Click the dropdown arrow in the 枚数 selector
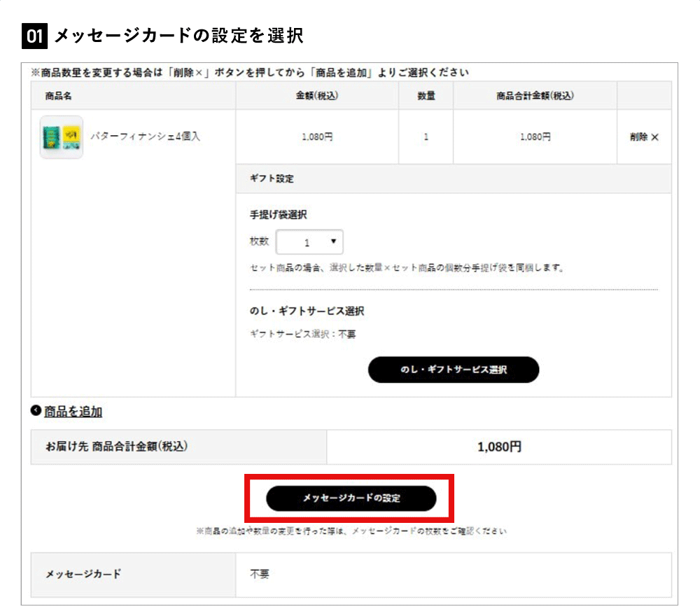Screen dimensions: 700x616 pos(332,241)
